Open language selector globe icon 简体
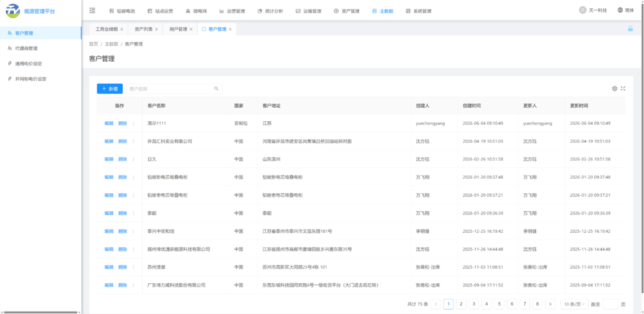 [620, 10]
